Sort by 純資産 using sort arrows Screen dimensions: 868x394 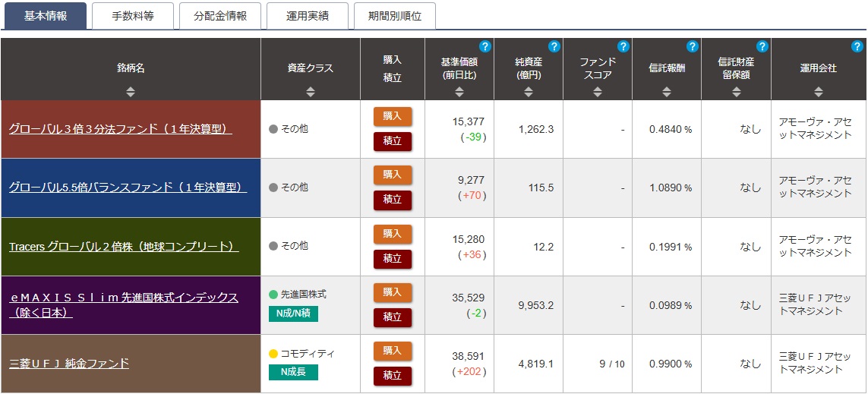(x=529, y=92)
